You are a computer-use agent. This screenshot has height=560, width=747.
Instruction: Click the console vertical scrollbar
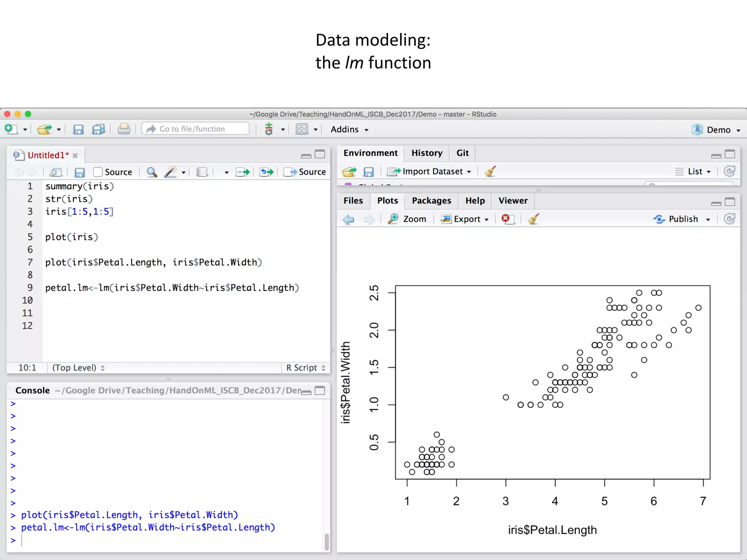coord(327,541)
